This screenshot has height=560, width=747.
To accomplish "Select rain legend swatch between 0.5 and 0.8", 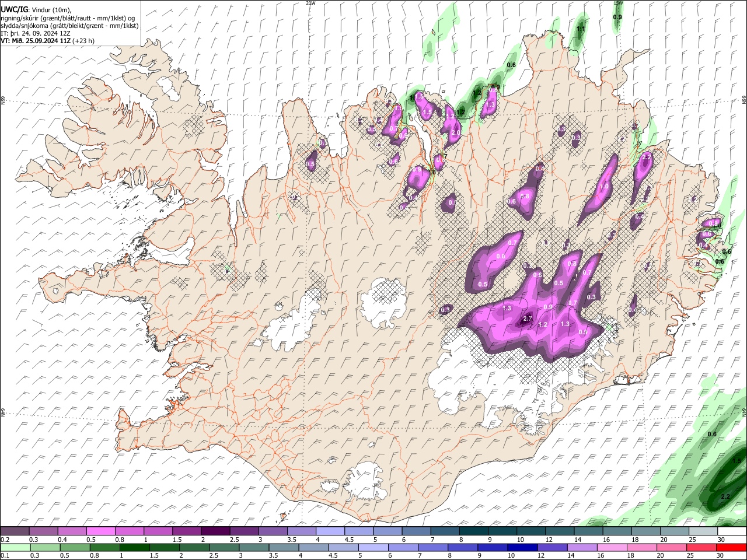I will [x=75, y=547].
